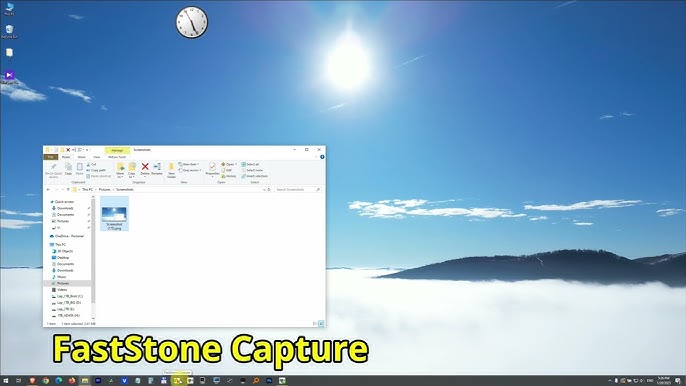This screenshot has height=386, width=686.
Task: Create a New folder from the ribbon
Action: click(x=171, y=170)
